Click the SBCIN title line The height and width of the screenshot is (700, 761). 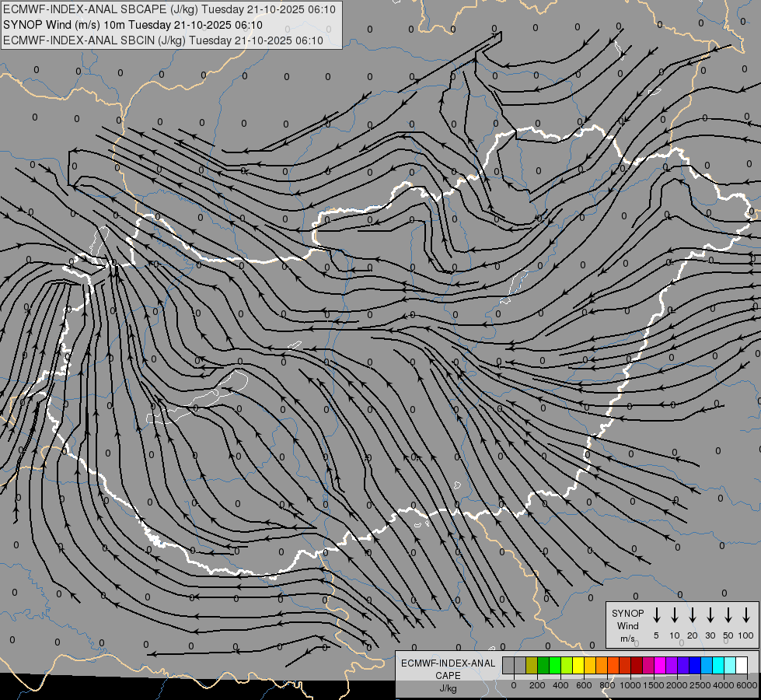163,40
